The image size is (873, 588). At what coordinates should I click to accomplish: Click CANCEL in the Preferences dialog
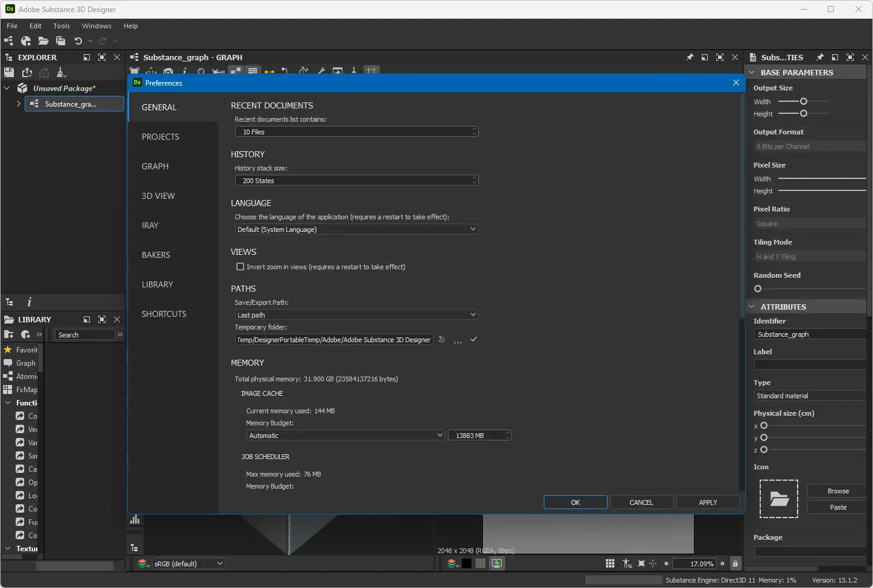[641, 502]
